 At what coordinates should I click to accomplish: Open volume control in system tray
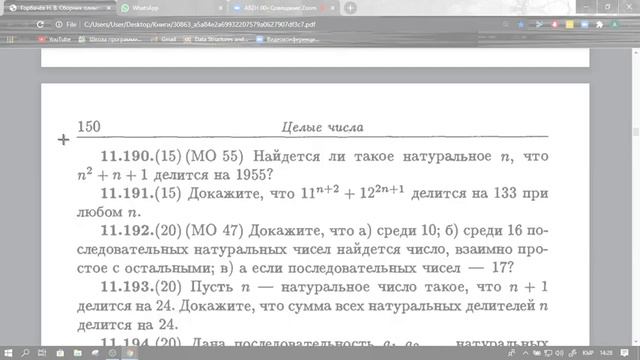559,353
